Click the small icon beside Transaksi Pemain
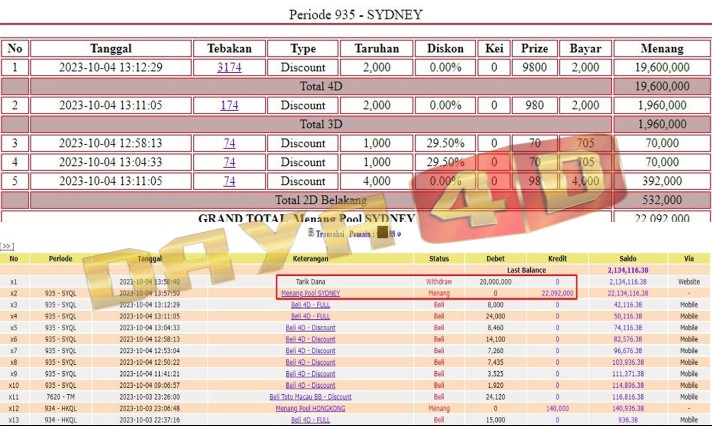 (x=312, y=232)
